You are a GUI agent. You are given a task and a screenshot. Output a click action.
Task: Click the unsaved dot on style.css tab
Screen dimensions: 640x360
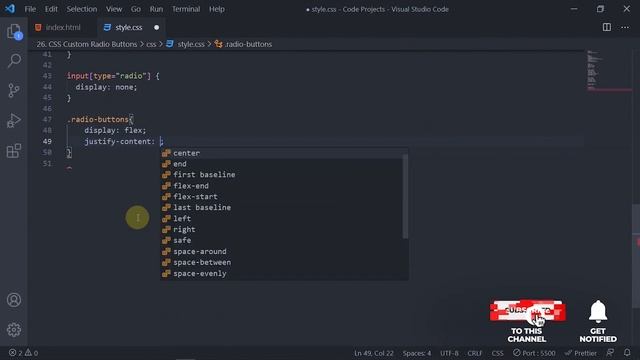click(x=156, y=27)
